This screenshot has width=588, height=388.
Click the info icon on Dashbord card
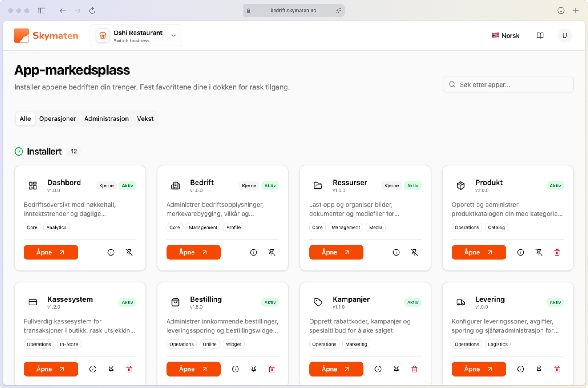(111, 252)
